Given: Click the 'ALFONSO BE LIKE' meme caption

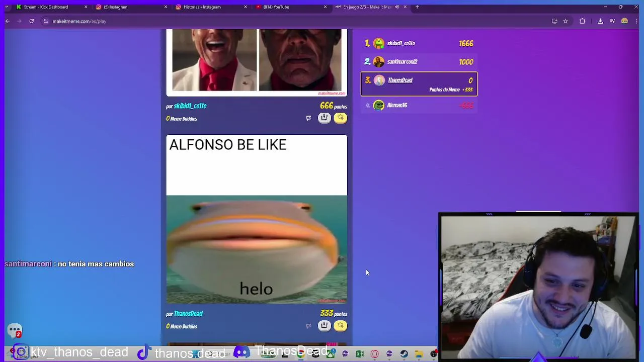Looking at the screenshot, I should pos(228,145).
